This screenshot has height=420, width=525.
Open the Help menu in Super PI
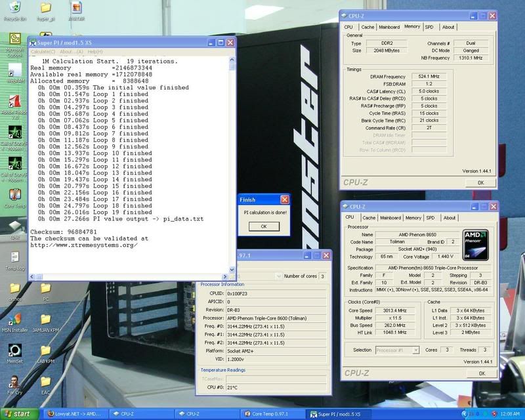94,52
